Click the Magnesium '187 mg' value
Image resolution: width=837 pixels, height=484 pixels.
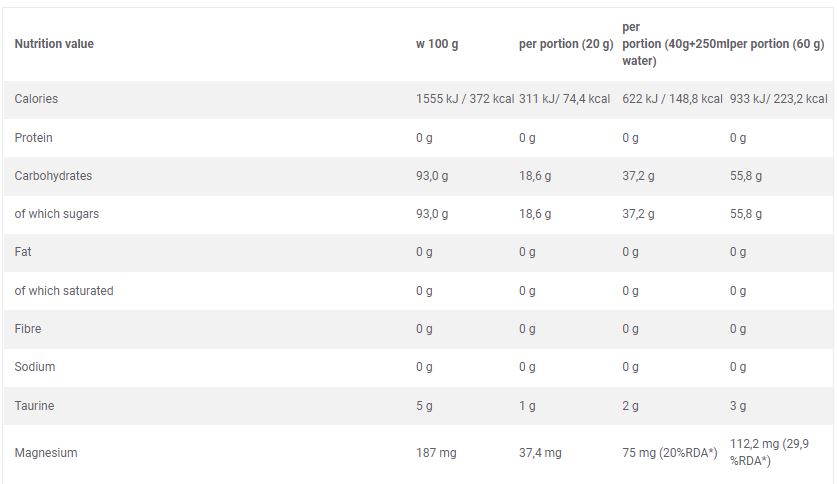tap(436, 453)
